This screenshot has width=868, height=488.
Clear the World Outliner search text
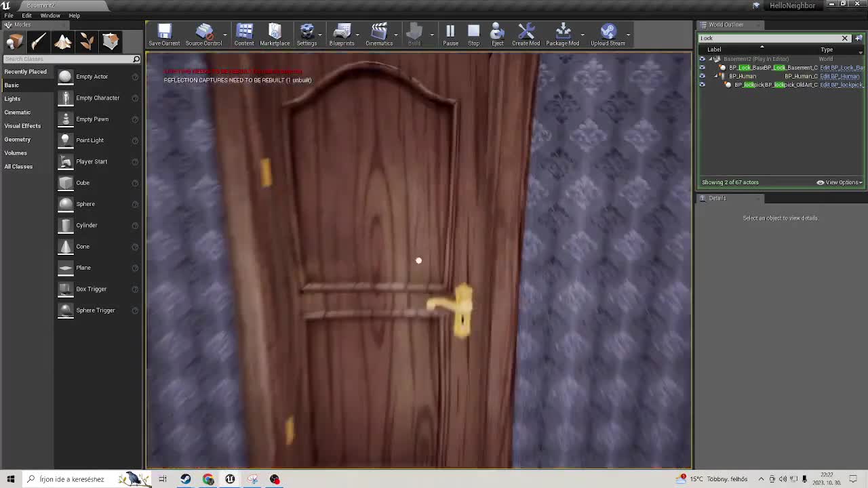(844, 38)
